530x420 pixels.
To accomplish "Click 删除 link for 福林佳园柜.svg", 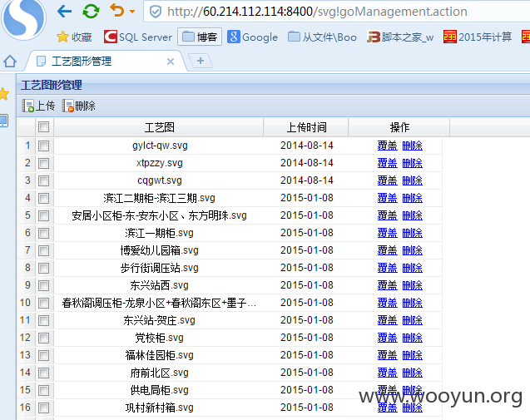I will [x=413, y=355].
